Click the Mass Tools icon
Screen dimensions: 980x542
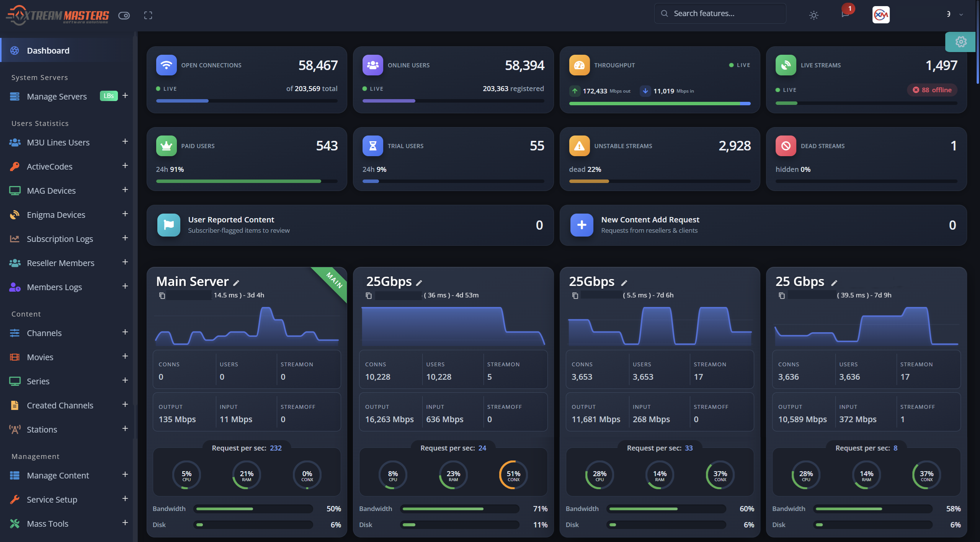(x=15, y=524)
